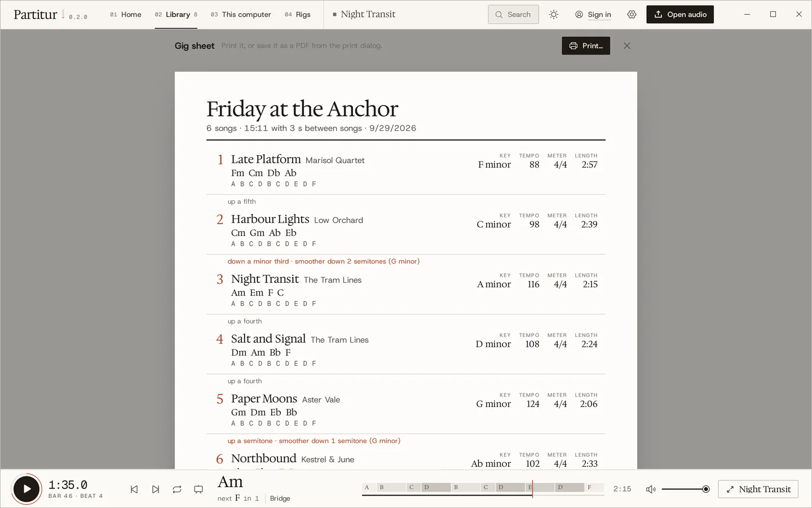The height and width of the screenshot is (508, 812).
Task: Close the Gig sheet panel
Action: click(627, 46)
